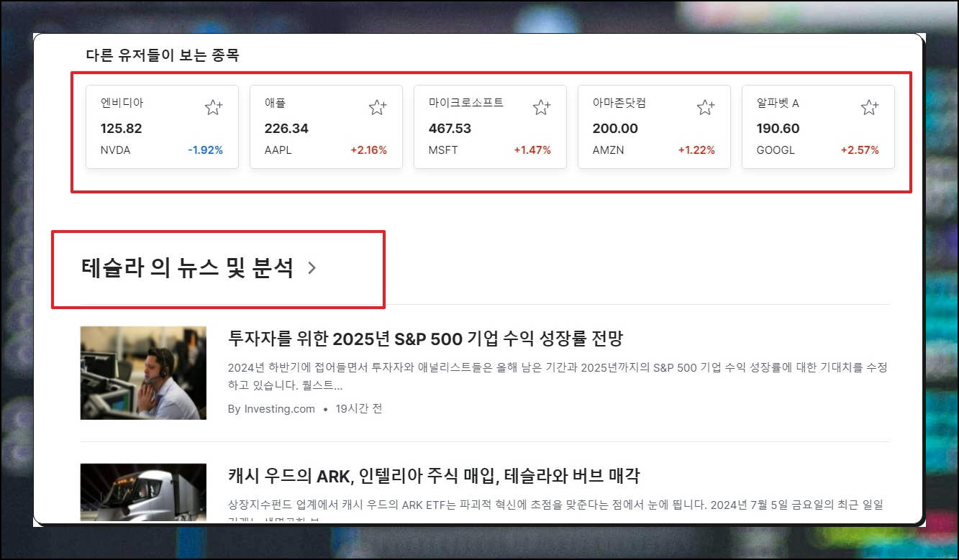This screenshot has width=959, height=560.
Task: Click the MSFT ticker symbol
Action: 443,150
